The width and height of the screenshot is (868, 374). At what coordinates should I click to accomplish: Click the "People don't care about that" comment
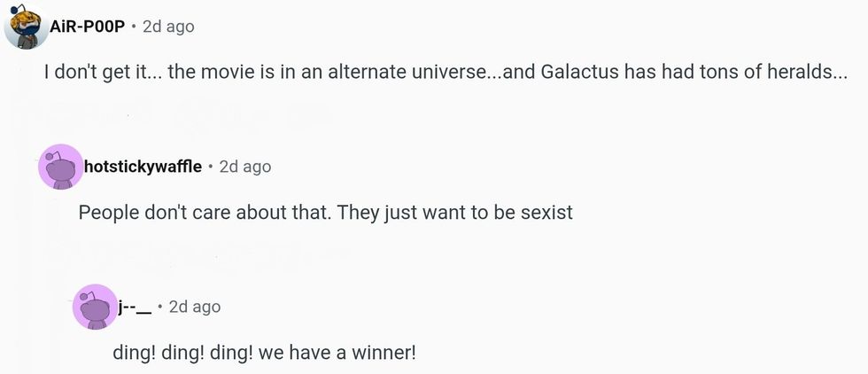325,213
